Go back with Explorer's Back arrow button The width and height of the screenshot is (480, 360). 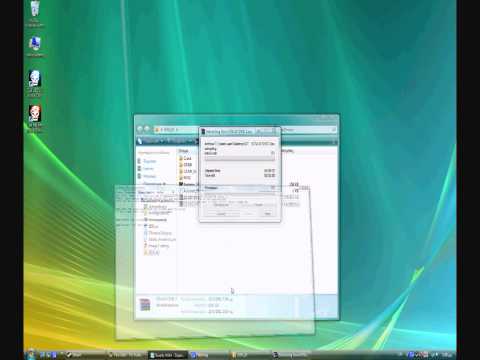[x=140, y=129]
